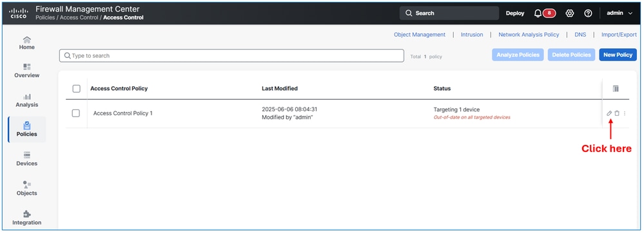This screenshot has width=644, height=233.
Task: Open the Network Analysis Policy link
Action: tap(529, 35)
